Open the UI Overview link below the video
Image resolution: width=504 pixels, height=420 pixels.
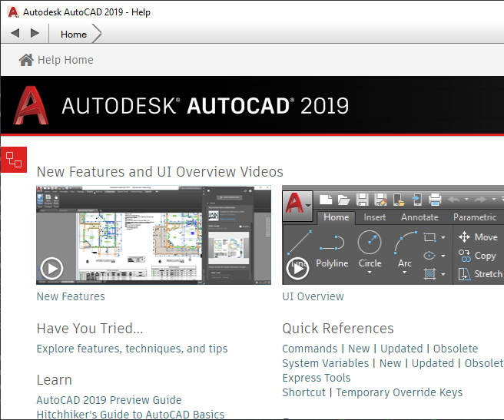[313, 296]
